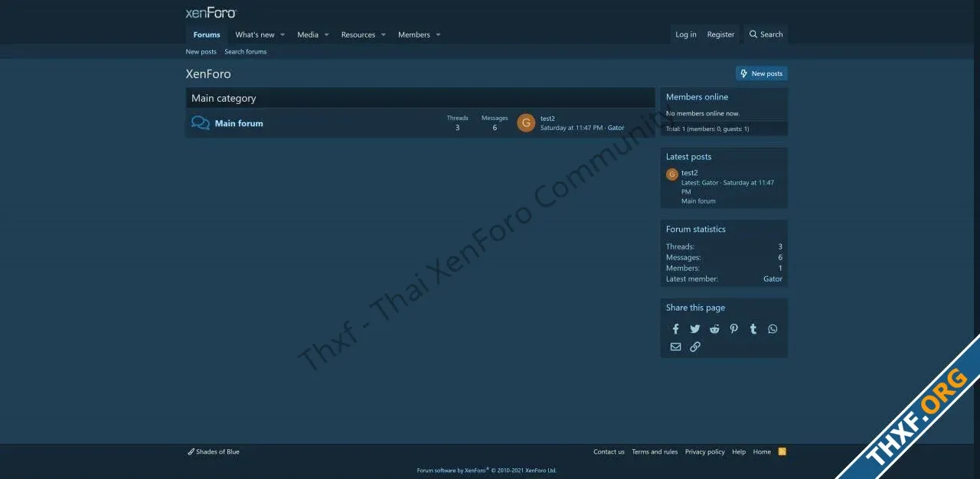Click the 'Messages:' row in Forum statistics
The width and height of the screenshot is (980, 479).
(x=724, y=257)
